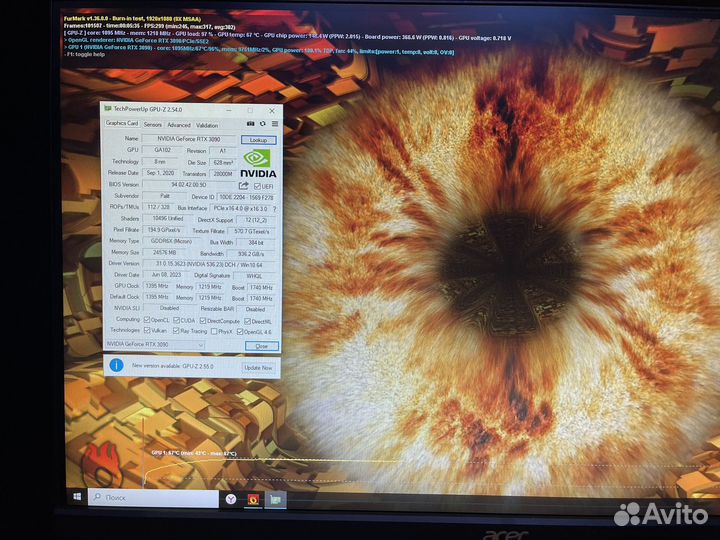Click the NVIDIA SLI Disabled value
720x540 pixels.
[x=169, y=308]
